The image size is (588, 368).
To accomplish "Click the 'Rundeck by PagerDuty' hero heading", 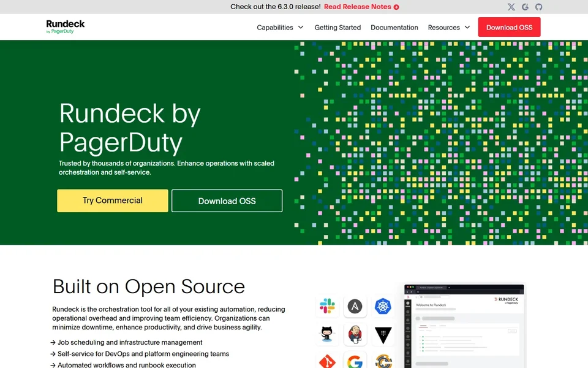I will point(130,128).
